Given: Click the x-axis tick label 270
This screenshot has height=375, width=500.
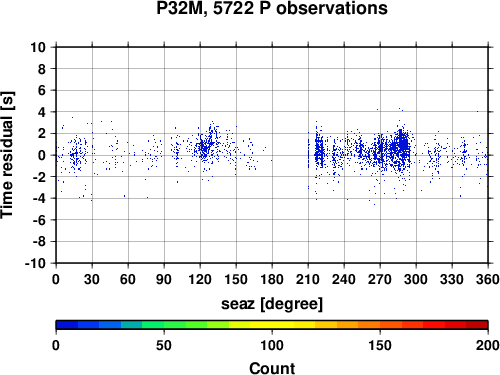Looking at the screenshot, I should (380, 279).
